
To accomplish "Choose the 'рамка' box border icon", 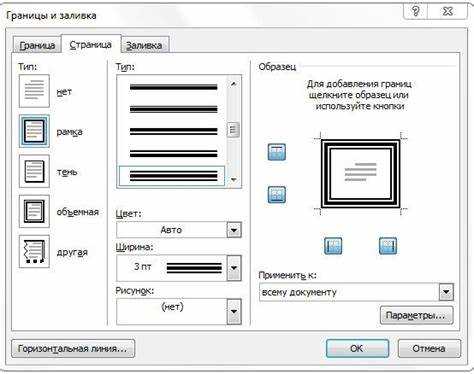I will click(x=34, y=131).
